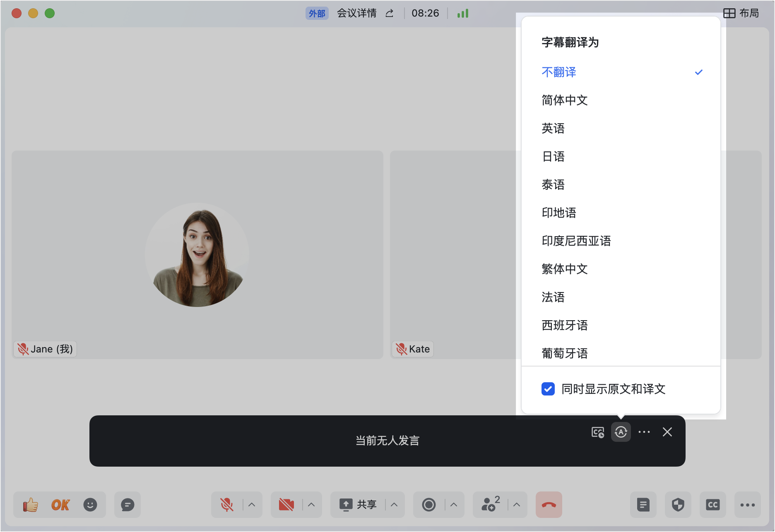Open meeting notes document icon
The height and width of the screenshot is (532, 775).
click(643, 505)
